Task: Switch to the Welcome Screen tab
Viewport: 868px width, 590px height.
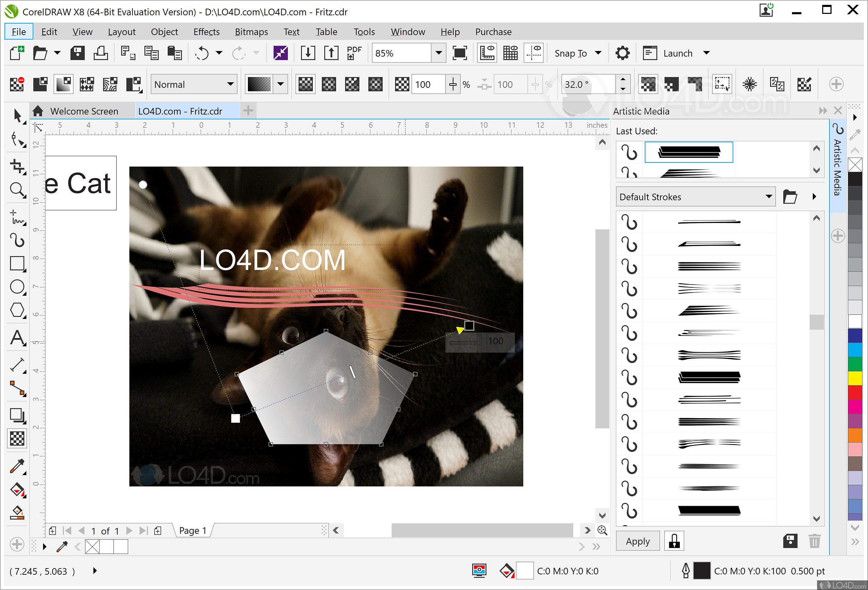Action: [84, 111]
